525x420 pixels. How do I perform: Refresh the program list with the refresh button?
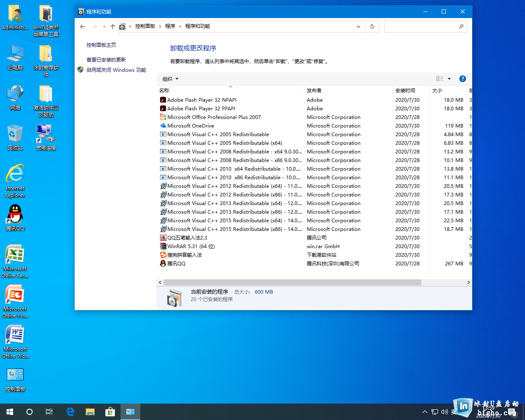coord(372,26)
